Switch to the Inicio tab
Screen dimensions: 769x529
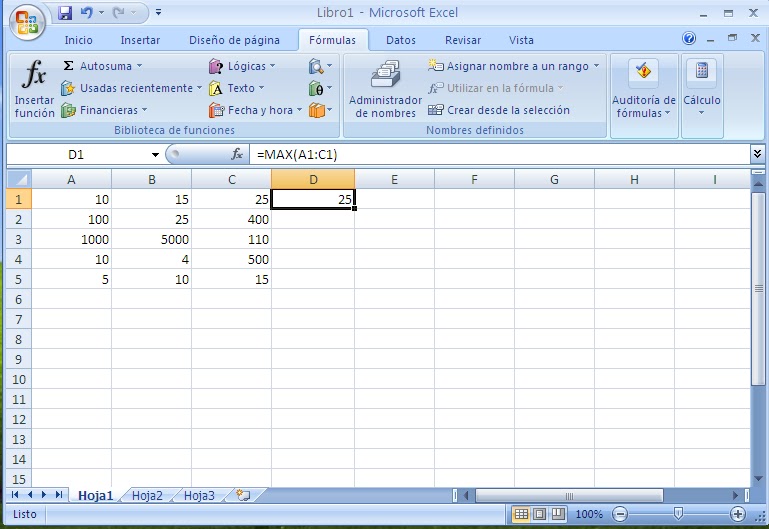click(78, 40)
